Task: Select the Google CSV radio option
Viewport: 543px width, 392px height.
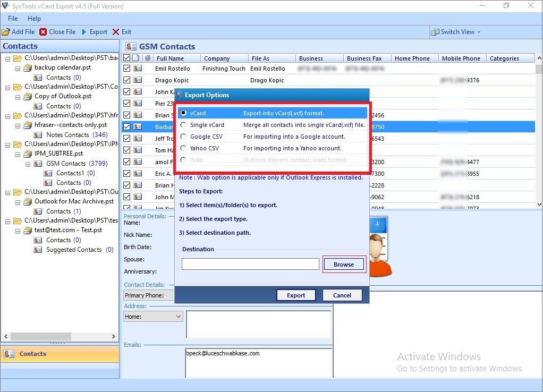Action: [x=183, y=137]
